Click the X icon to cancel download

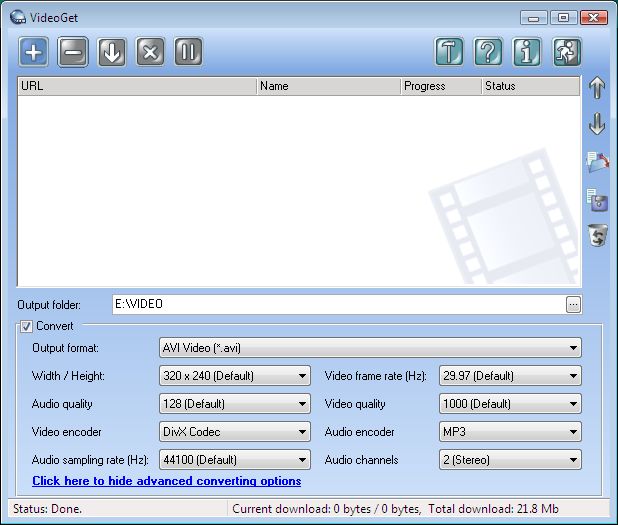coord(150,52)
